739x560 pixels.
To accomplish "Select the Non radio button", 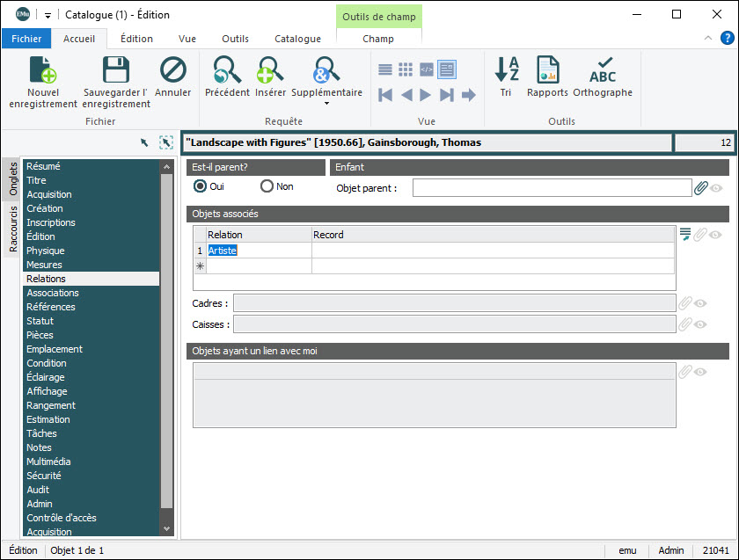I will [267, 186].
